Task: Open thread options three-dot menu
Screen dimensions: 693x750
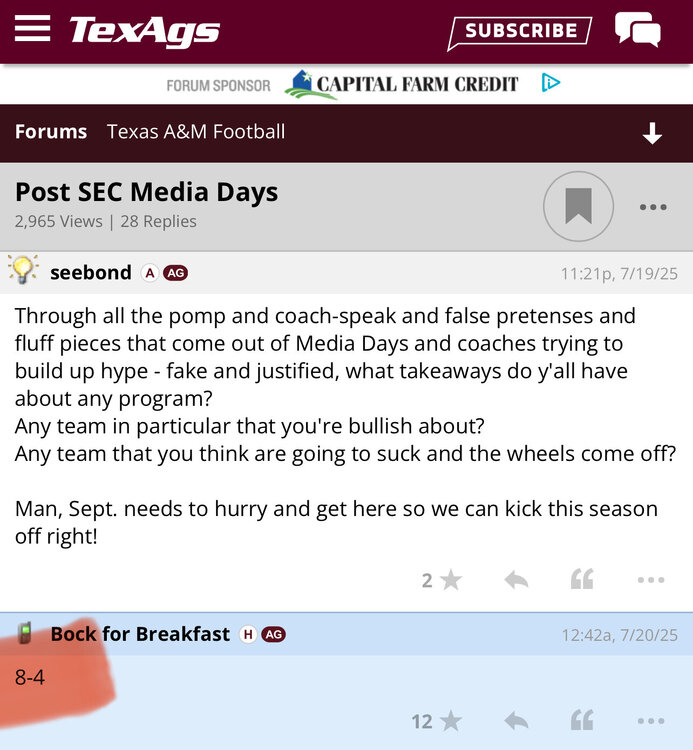Action: (653, 207)
